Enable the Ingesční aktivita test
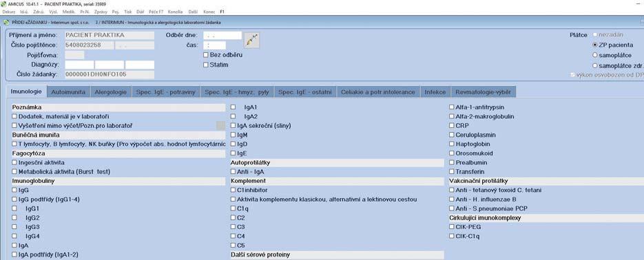The height and width of the screenshot is (260, 644). [x=14, y=163]
